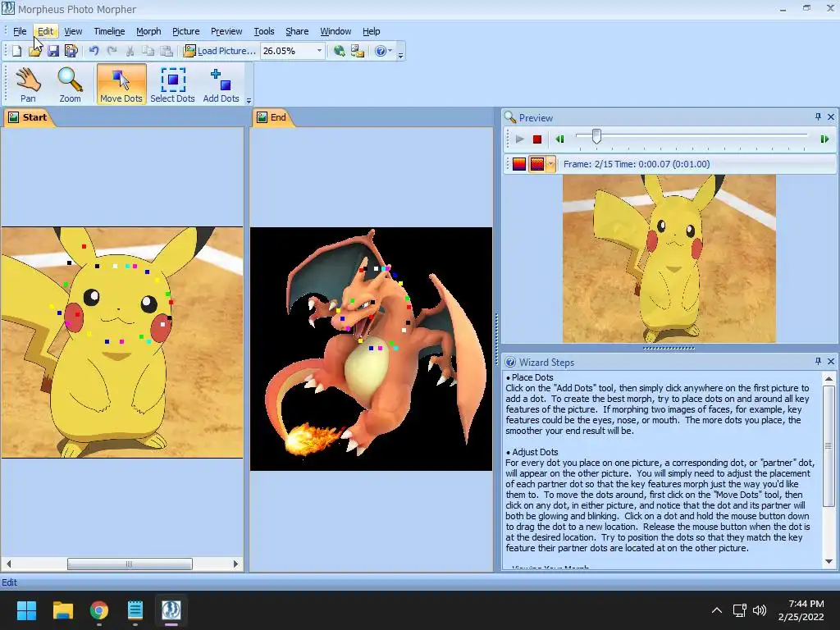Open the Edit menu
840x630 pixels.
tap(46, 31)
